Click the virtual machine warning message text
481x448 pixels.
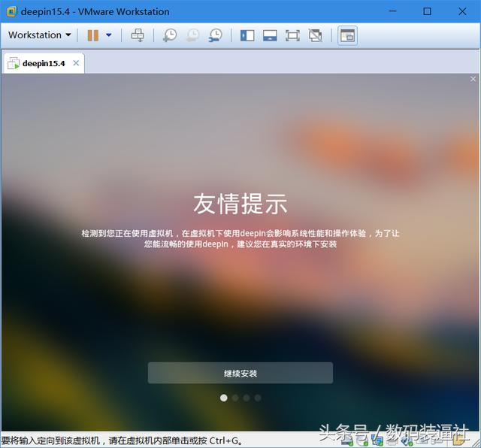tap(240, 239)
